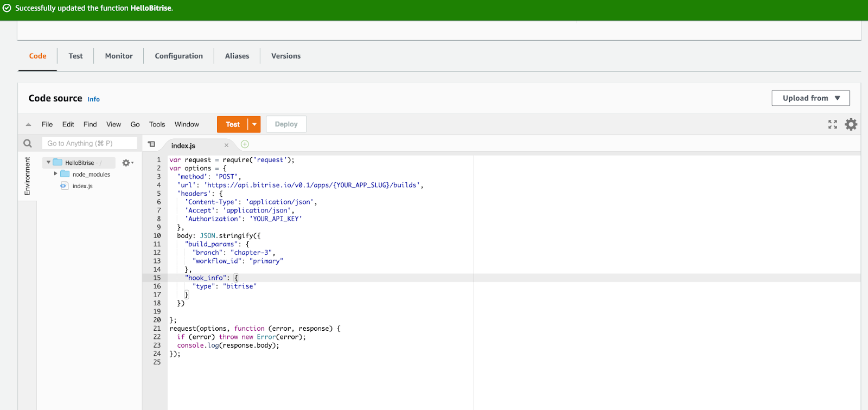Click the "hook_info" key on line 15
This screenshot has width=868, height=410.
coord(205,278)
